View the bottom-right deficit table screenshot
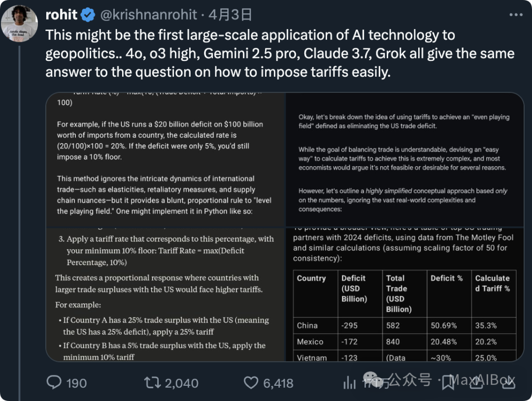The width and height of the screenshot is (532, 401). [405, 295]
